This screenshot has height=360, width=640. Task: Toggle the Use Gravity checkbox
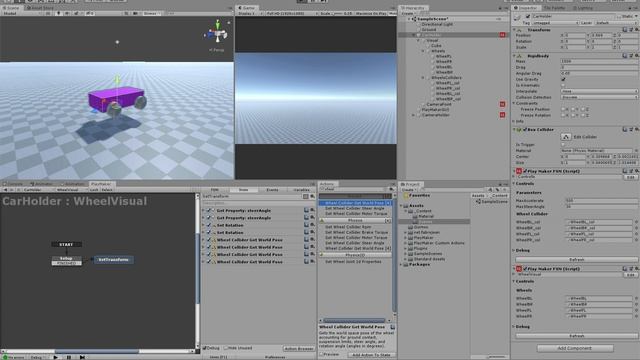point(563,79)
